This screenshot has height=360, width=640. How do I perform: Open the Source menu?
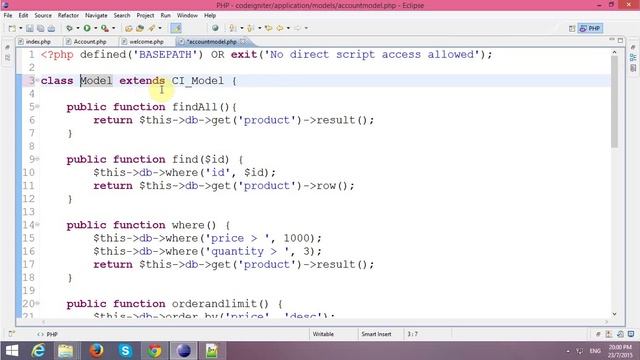point(43,15)
